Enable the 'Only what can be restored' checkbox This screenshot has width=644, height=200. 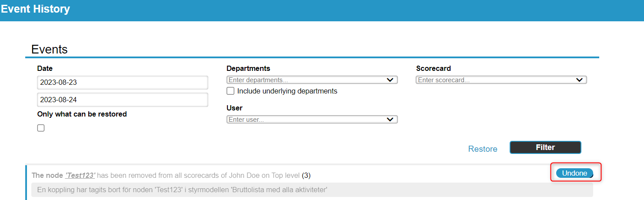coord(41,128)
